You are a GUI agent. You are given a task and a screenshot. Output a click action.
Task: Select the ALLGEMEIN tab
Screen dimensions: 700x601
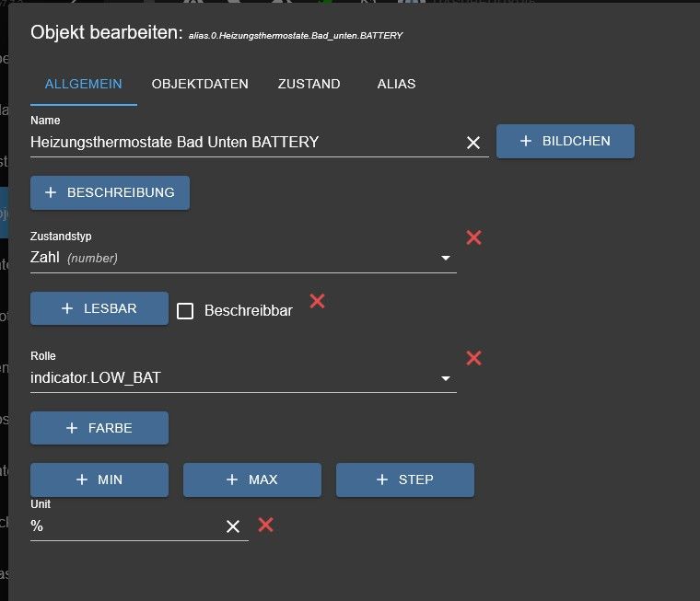coord(84,84)
